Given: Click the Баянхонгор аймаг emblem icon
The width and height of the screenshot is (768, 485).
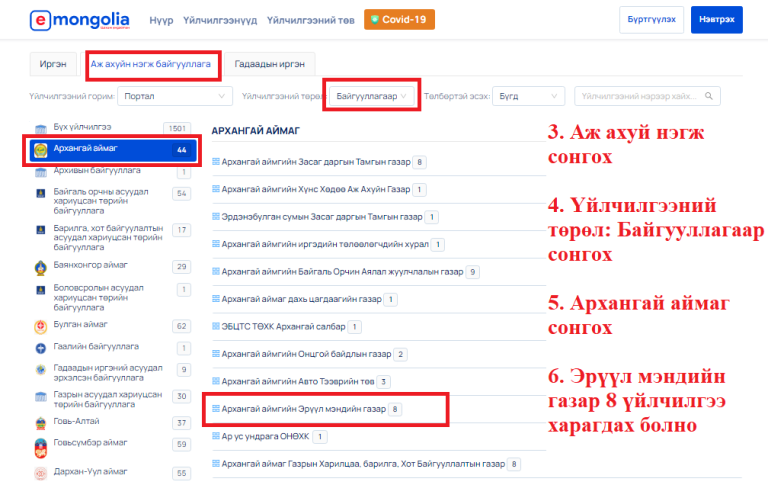Looking at the screenshot, I should click(x=41, y=266).
